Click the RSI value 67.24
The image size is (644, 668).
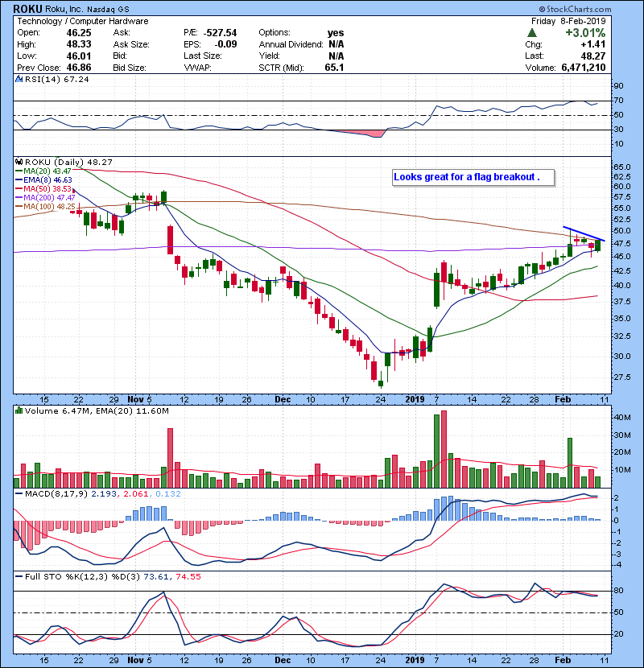coord(76,79)
